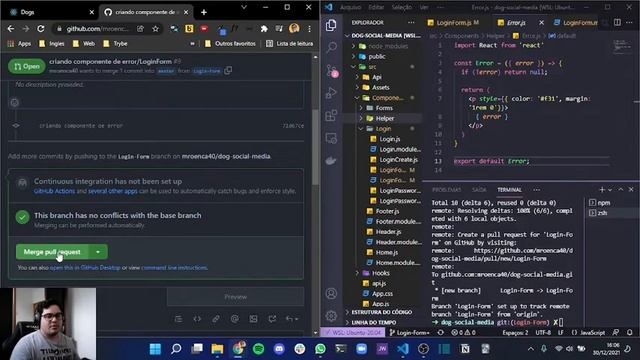Open the Remote Explorer icon
This screenshot has width=640, height=360.
331,138
